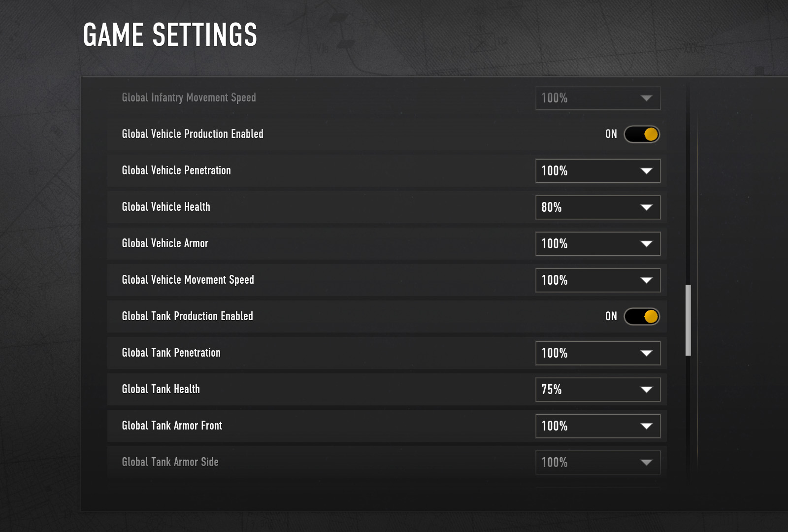The width and height of the screenshot is (788, 532).
Task: Open Global Vehicle Health 80% dropdown
Action: click(597, 207)
